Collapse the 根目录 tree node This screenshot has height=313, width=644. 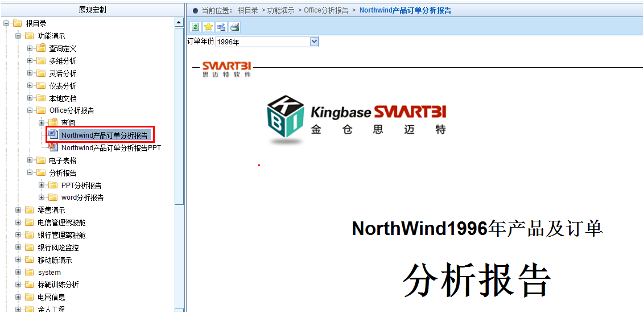pos(6,23)
